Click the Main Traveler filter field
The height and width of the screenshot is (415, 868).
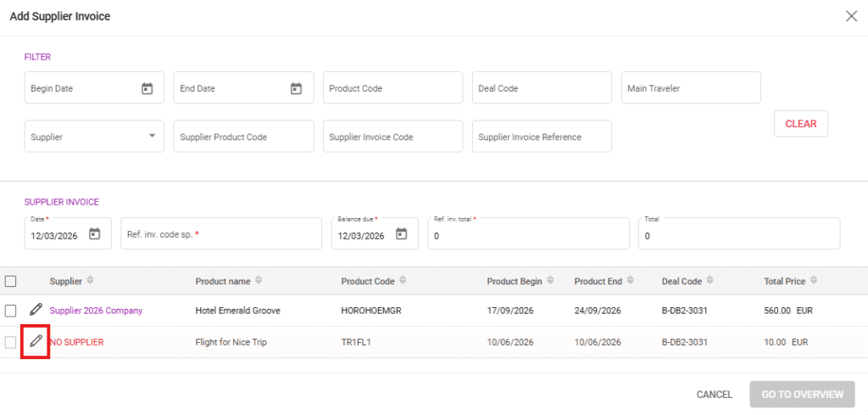click(691, 88)
